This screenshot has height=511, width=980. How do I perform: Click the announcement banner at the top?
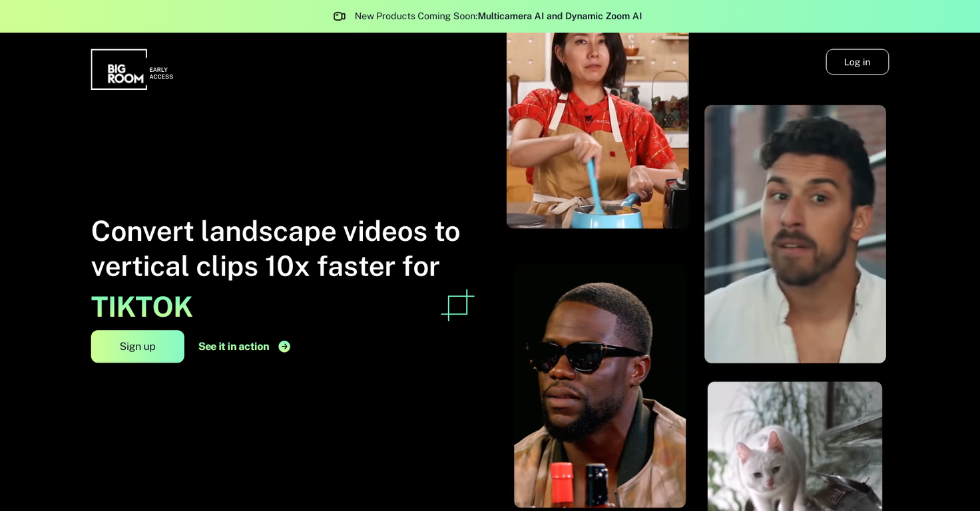tap(490, 16)
